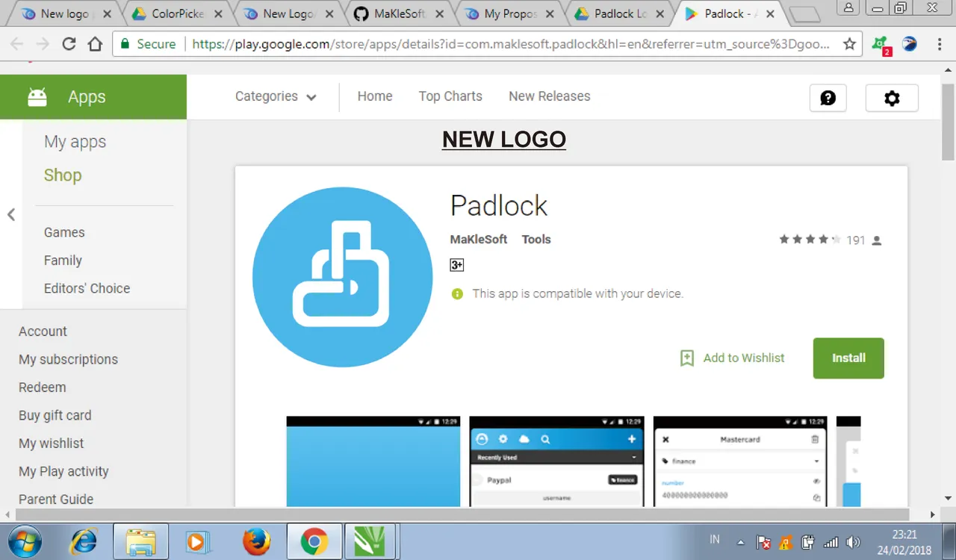Viewport: 956px width, 560px height.
Task: Collapse sidebar with left chevron
Action: tap(11, 215)
